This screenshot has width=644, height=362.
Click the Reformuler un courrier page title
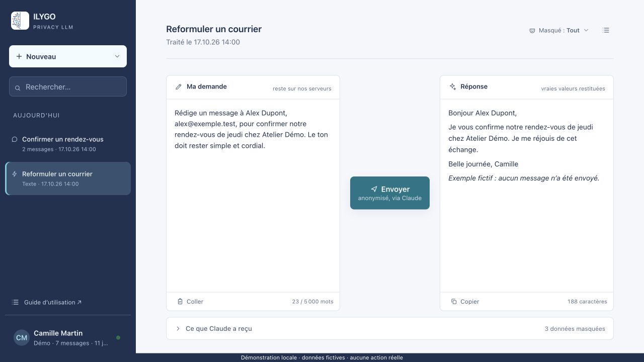click(x=214, y=29)
